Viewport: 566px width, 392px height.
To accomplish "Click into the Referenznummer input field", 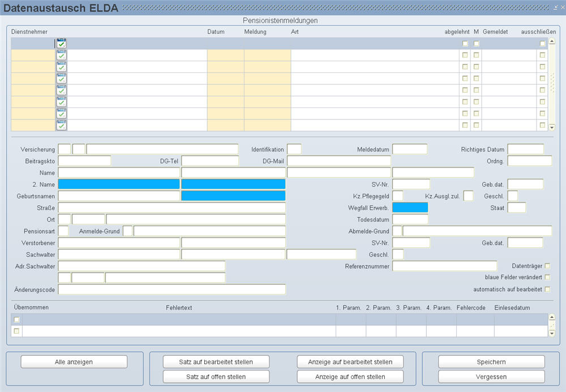I will [444, 266].
